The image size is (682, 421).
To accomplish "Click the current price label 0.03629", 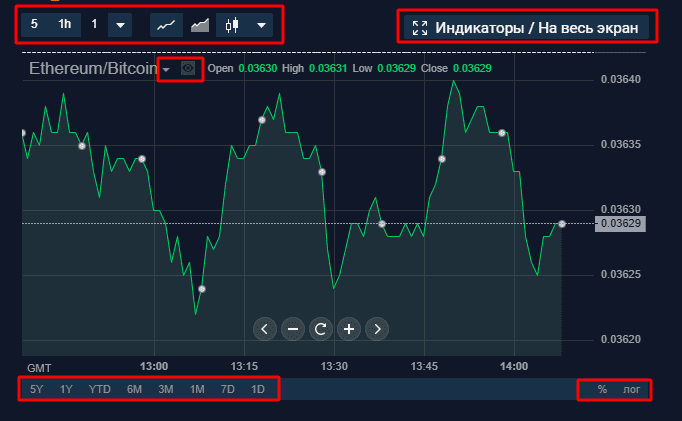I will 620,224.
